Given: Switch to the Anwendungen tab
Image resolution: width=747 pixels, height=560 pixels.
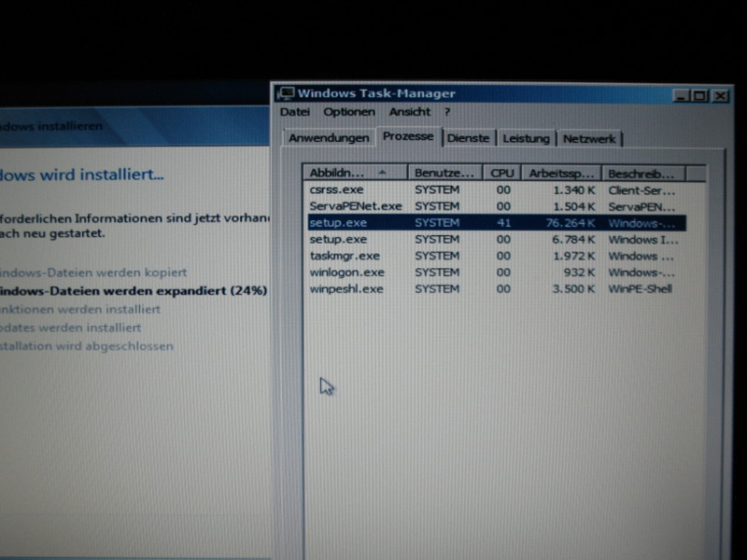Looking at the screenshot, I should point(329,138).
